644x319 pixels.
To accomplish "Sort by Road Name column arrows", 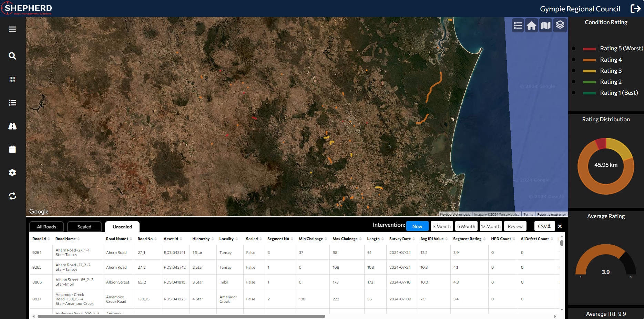I will [x=79, y=239].
